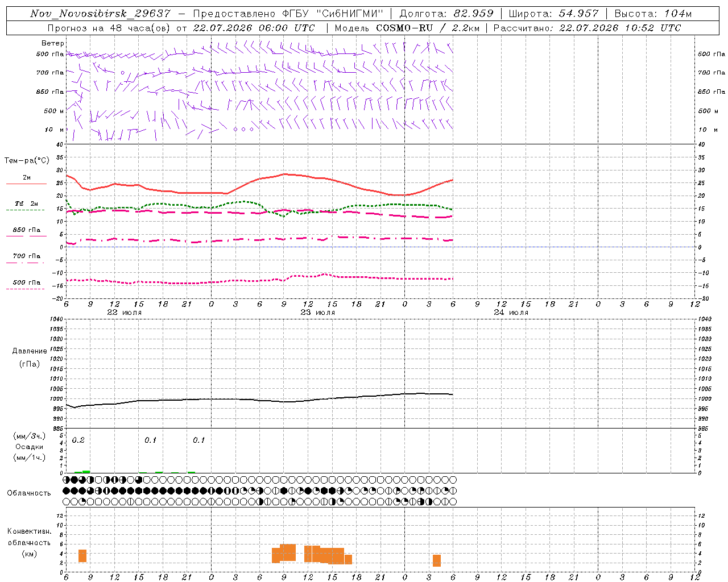Click the station name Nov_Novosibirsk_29637 in header
The height and width of the screenshot is (582, 728).
pos(100,14)
